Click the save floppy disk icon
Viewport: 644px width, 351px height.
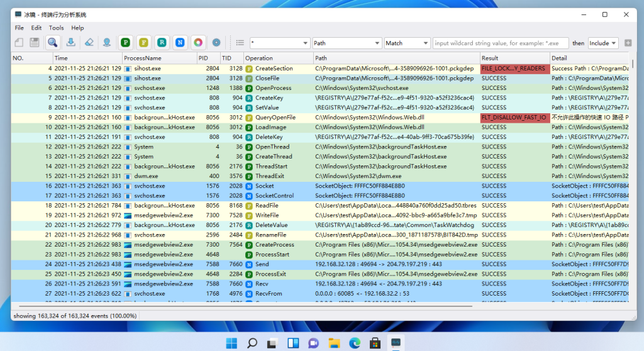pyautogui.click(x=34, y=43)
